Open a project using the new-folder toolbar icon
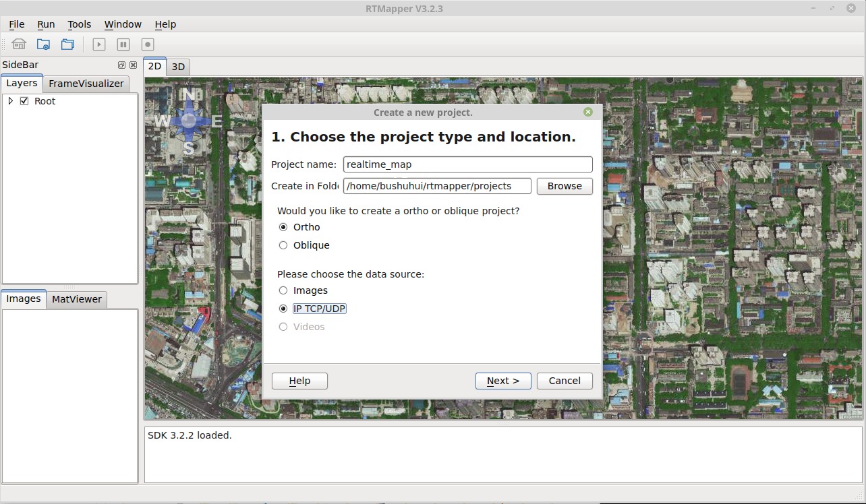866x504 pixels. click(42, 44)
